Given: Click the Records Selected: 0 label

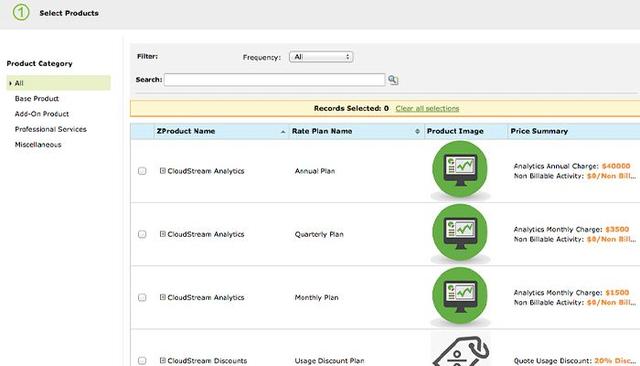Looking at the screenshot, I should (351, 109).
